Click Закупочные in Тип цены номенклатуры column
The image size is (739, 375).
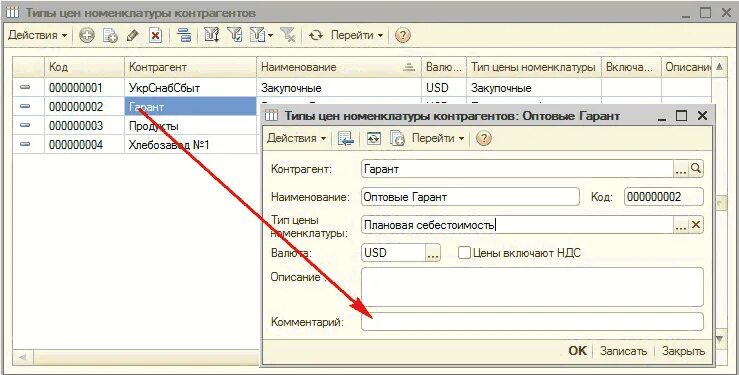(534, 88)
